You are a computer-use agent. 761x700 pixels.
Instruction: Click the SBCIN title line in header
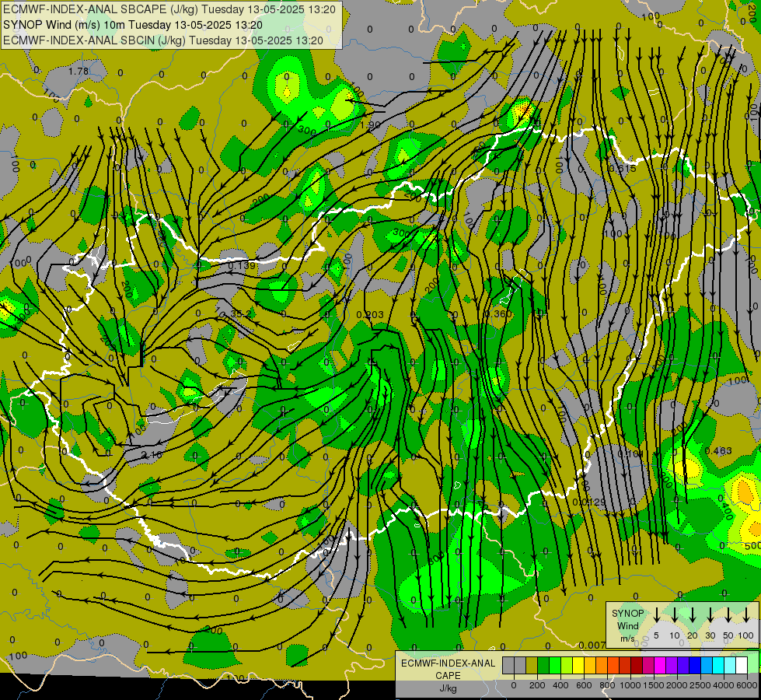coord(163,40)
